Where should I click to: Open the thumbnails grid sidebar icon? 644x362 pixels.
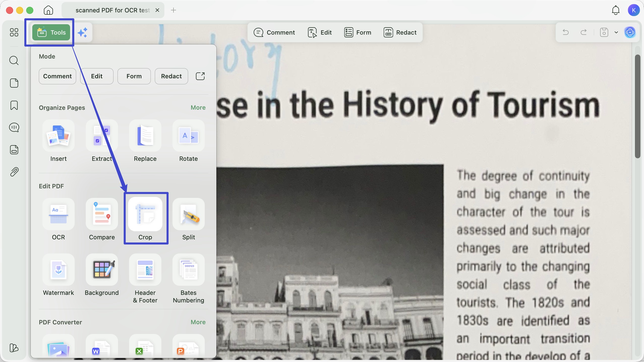(x=14, y=32)
